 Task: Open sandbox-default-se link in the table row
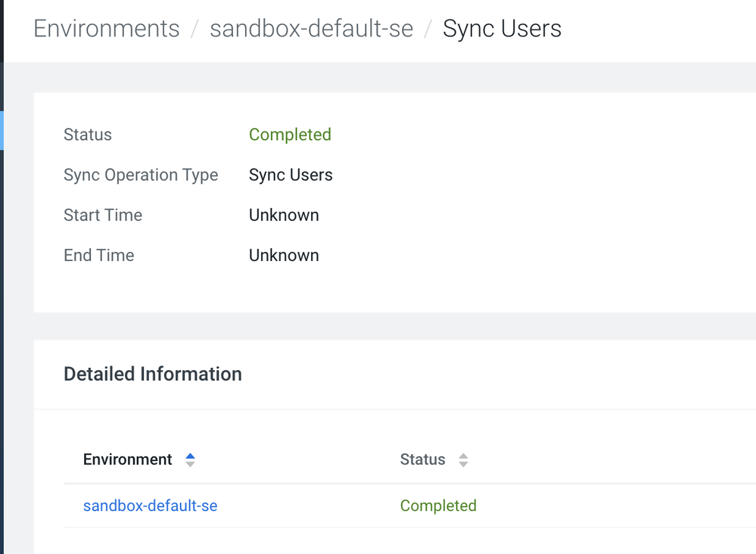pos(150,506)
